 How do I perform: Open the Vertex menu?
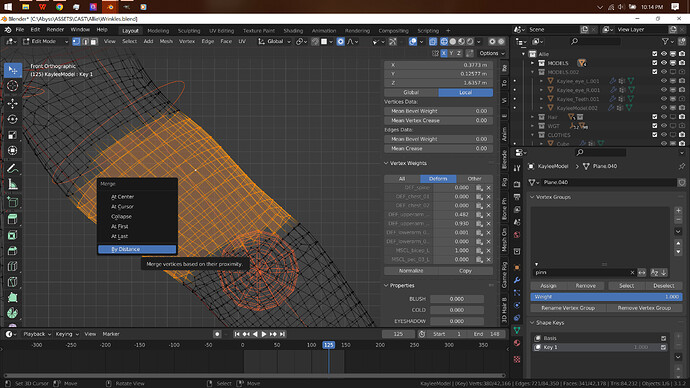click(x=187, y=41)
